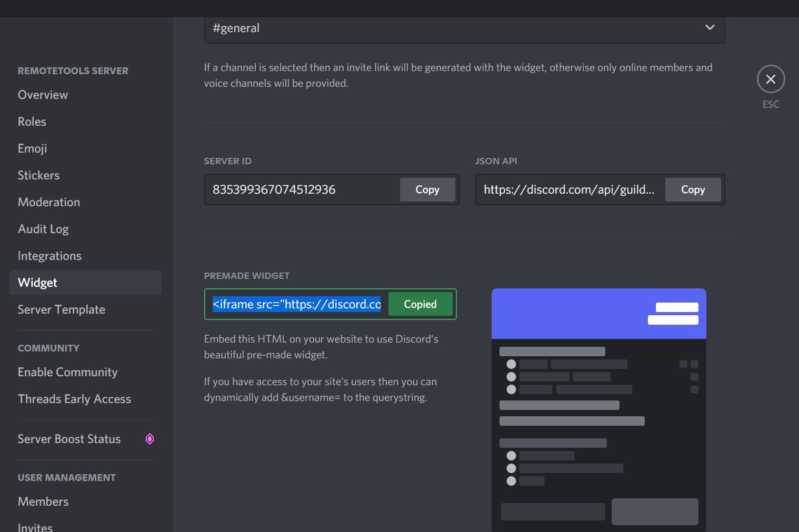Open Threads Early Access

[85, 399]
